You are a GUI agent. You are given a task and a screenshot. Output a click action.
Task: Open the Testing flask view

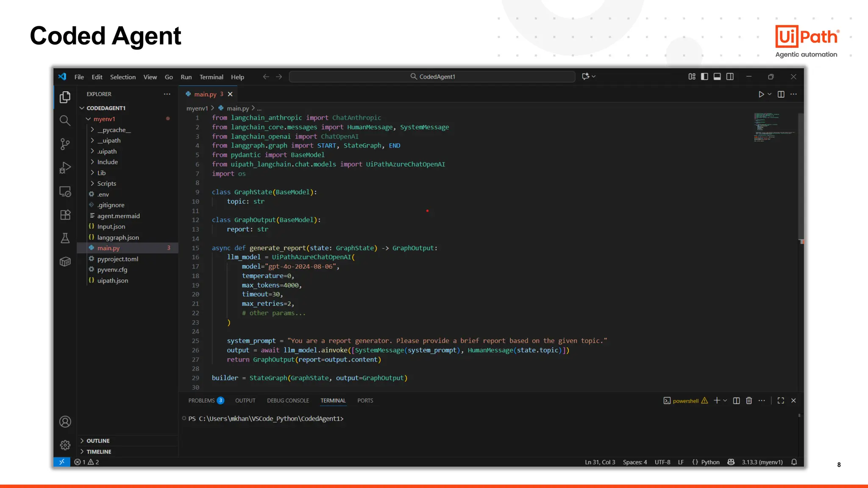pyautogui.click(x=65, y=238)
